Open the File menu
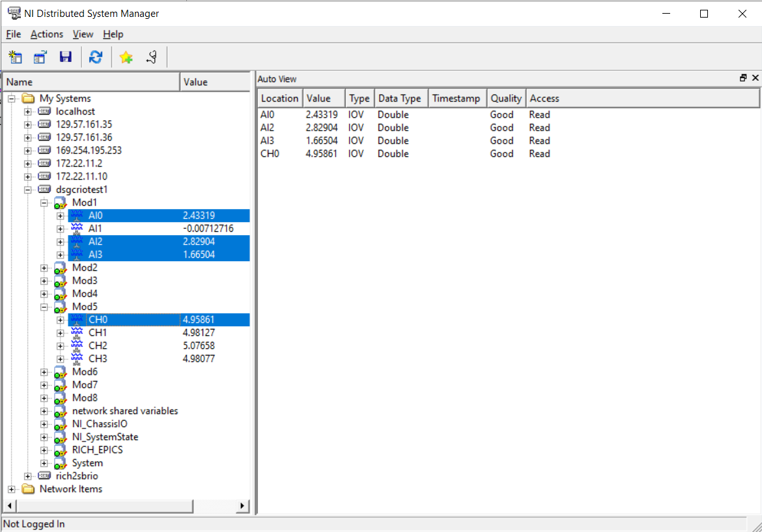 14,35
